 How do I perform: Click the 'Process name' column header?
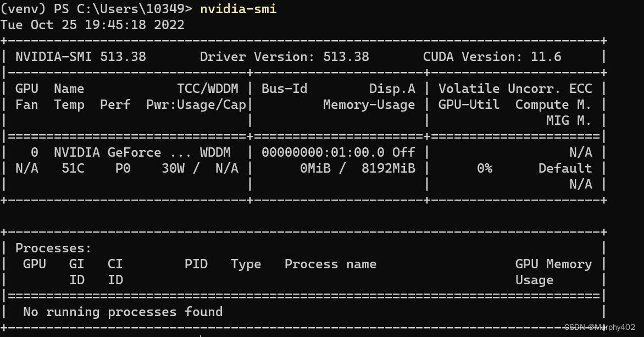click(330, 264)
